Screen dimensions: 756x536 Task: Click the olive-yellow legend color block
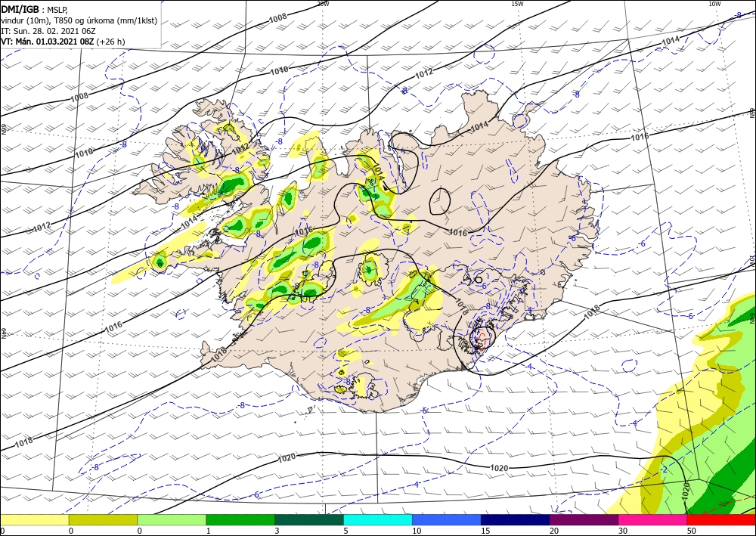pyautogui.click(x=103, y=519)
